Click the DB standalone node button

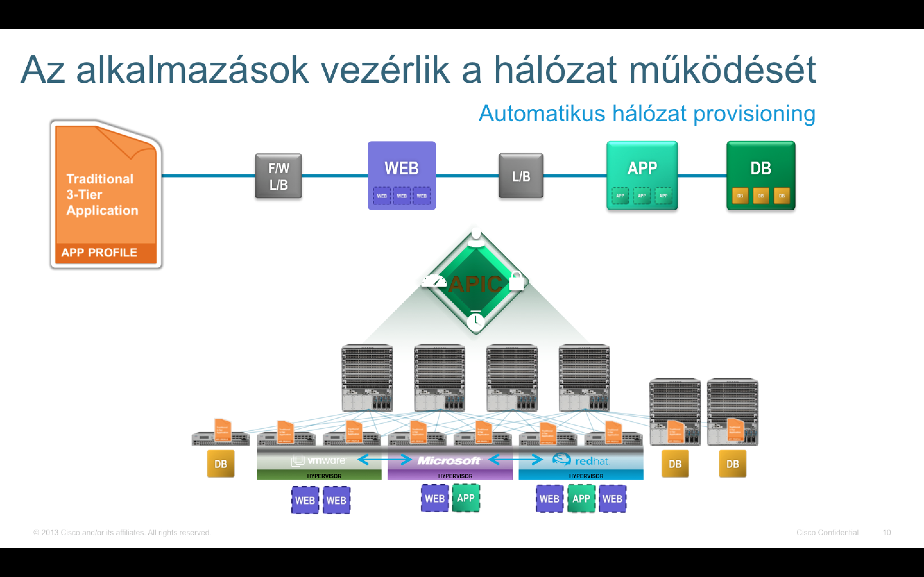(x=219, y=463)
